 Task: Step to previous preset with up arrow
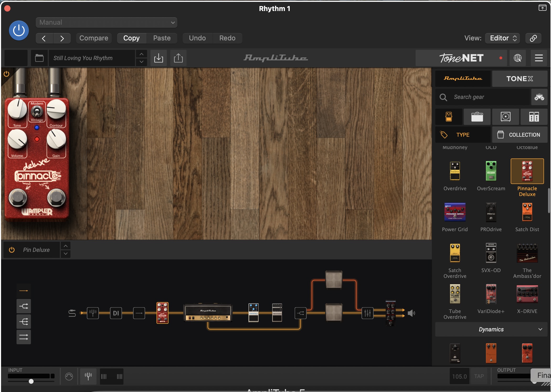pyautogui.click(x=141, y=54)
